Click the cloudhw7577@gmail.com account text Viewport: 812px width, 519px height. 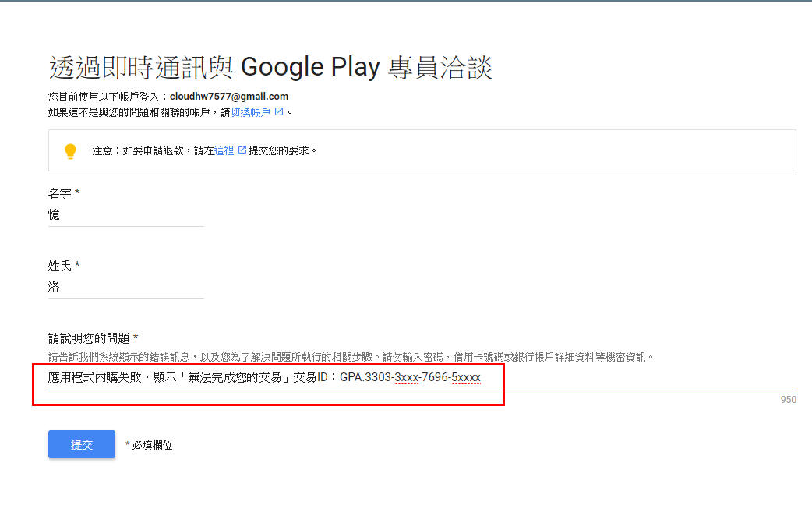229,97
